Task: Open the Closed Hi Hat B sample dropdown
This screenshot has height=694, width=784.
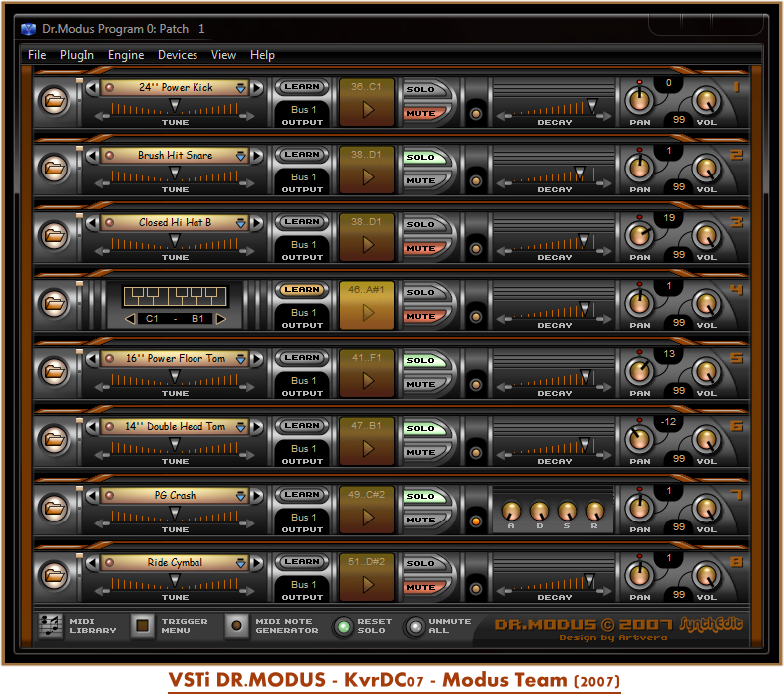Action: tap(241, 223)
